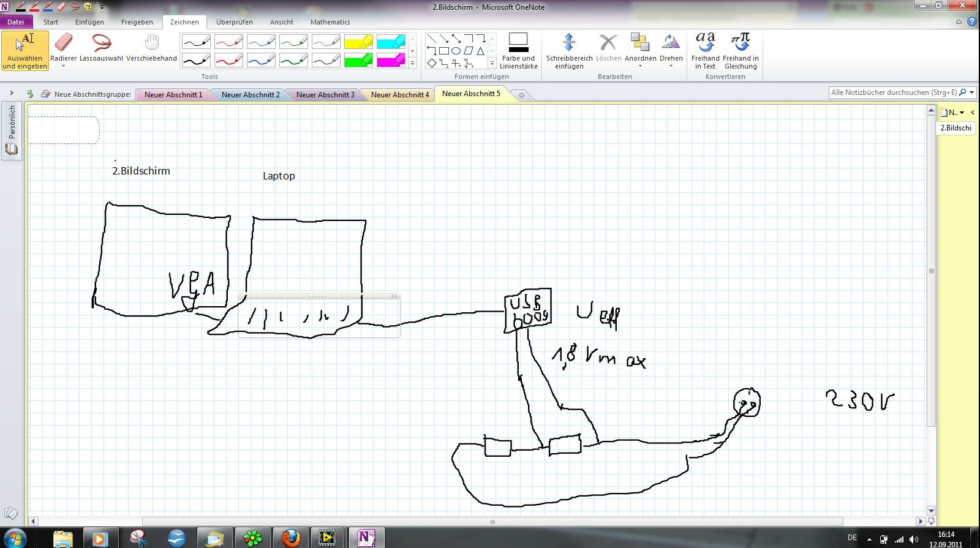
Task: Open the Persönlich notebook
Action: coord(12,130)
